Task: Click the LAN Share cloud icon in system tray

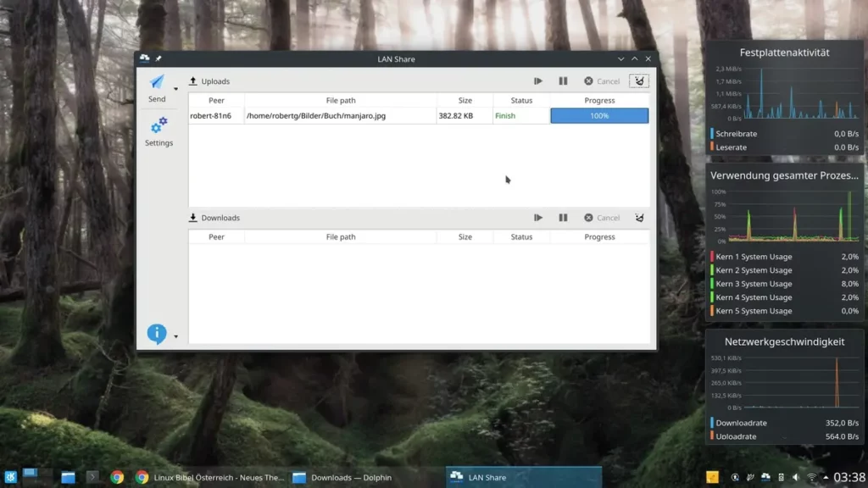Action: coord(765,476)
